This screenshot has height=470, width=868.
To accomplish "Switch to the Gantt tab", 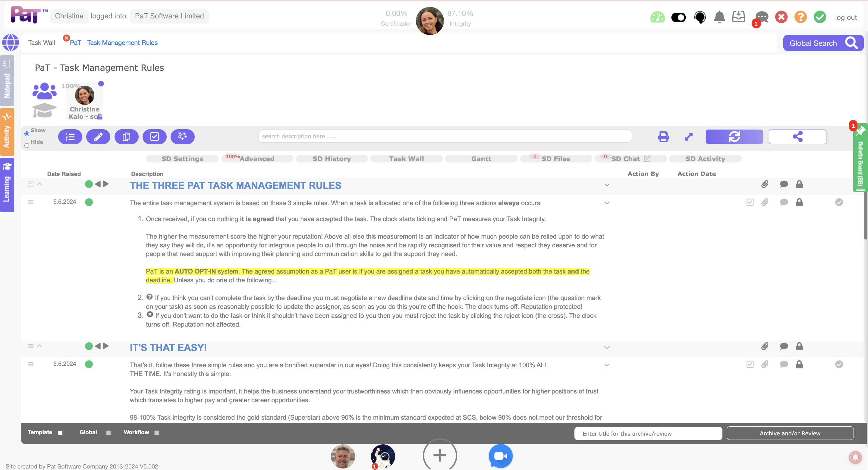I will pos(481,159).
